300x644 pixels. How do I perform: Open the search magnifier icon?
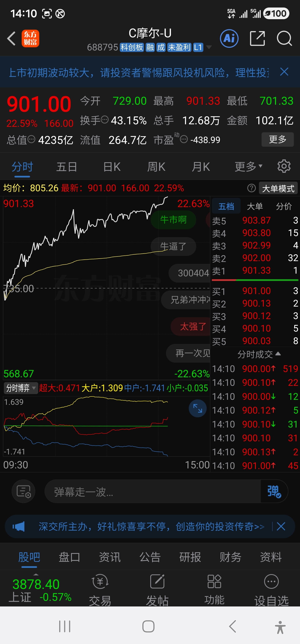284,39
